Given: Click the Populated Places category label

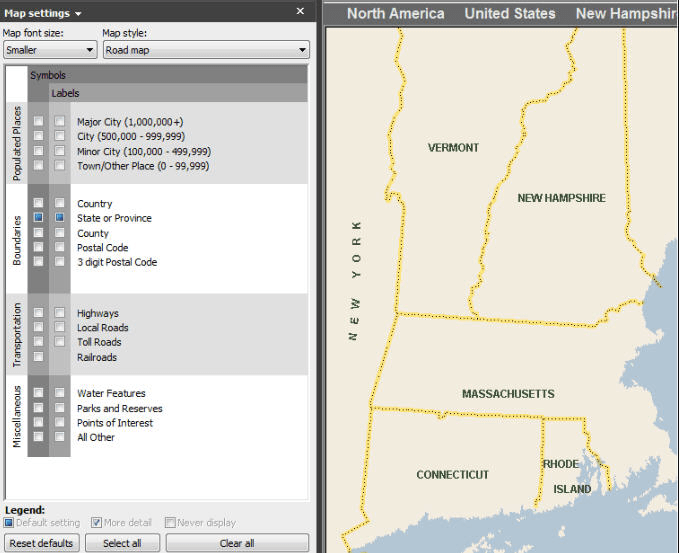Looking at the screenshot, I should click(17, 143).
